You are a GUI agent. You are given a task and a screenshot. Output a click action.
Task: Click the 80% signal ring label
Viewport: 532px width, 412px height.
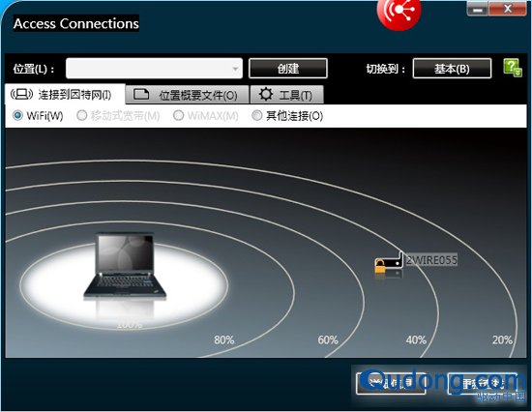coord(224,339)
